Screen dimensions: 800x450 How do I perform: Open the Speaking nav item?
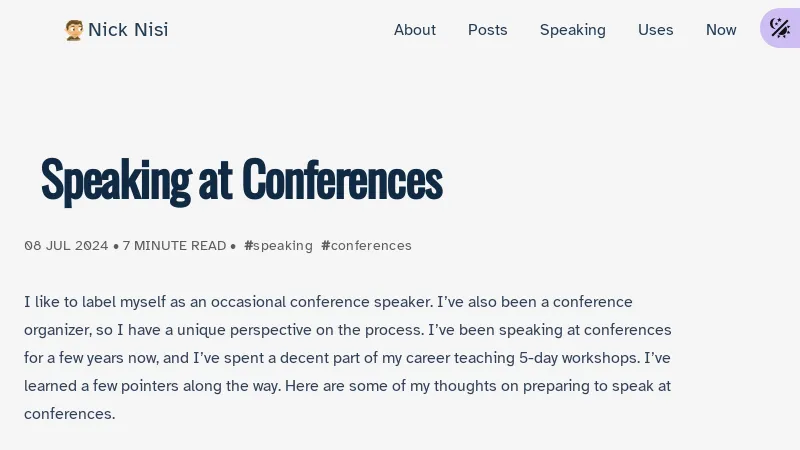coord(572,30)
